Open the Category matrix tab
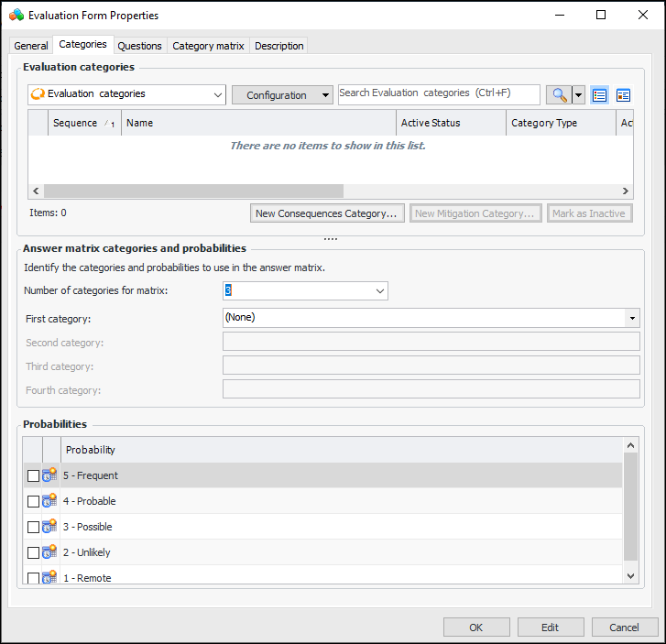666x644 pixels. click(x=208, y=46)
